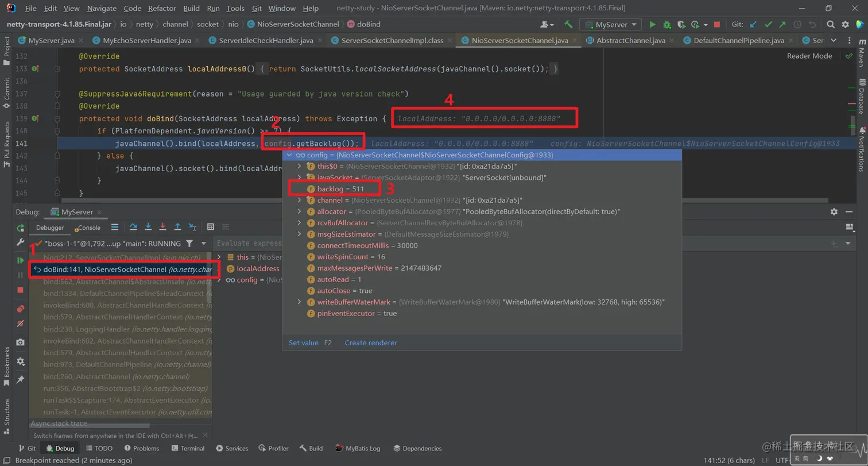Expand the allocator field node
868x466 pixels.
tap(299, 211)
